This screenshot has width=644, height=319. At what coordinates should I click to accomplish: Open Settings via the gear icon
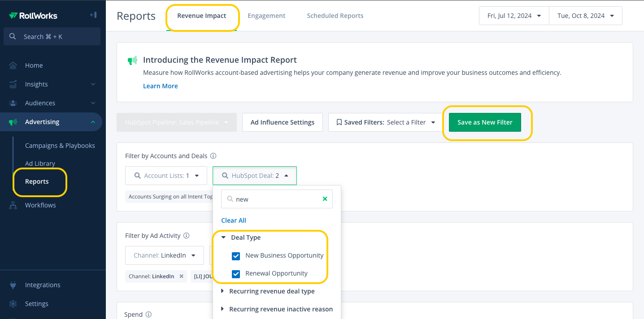click(x=13, y=304)
